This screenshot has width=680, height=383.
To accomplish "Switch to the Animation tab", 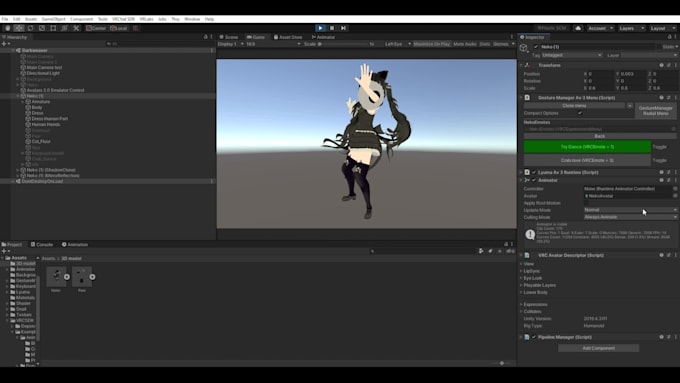I will pos(75,245).
